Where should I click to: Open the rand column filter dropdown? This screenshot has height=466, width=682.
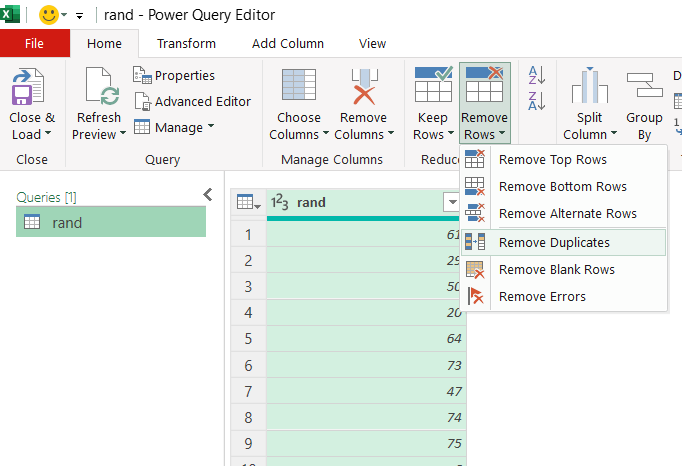[x=451, y=202]
